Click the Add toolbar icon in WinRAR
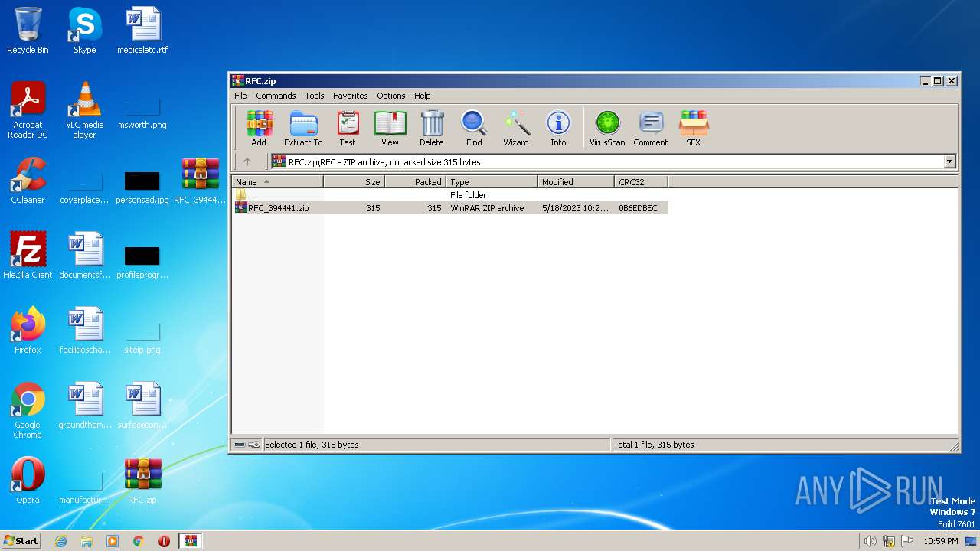The image size is (980, 551). [259, 128]
